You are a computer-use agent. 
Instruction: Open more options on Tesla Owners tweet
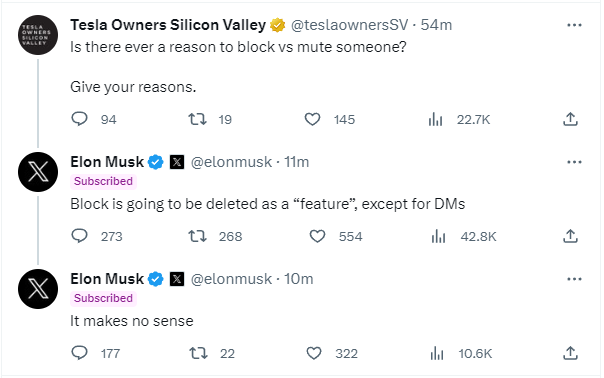tap(574, 25)
